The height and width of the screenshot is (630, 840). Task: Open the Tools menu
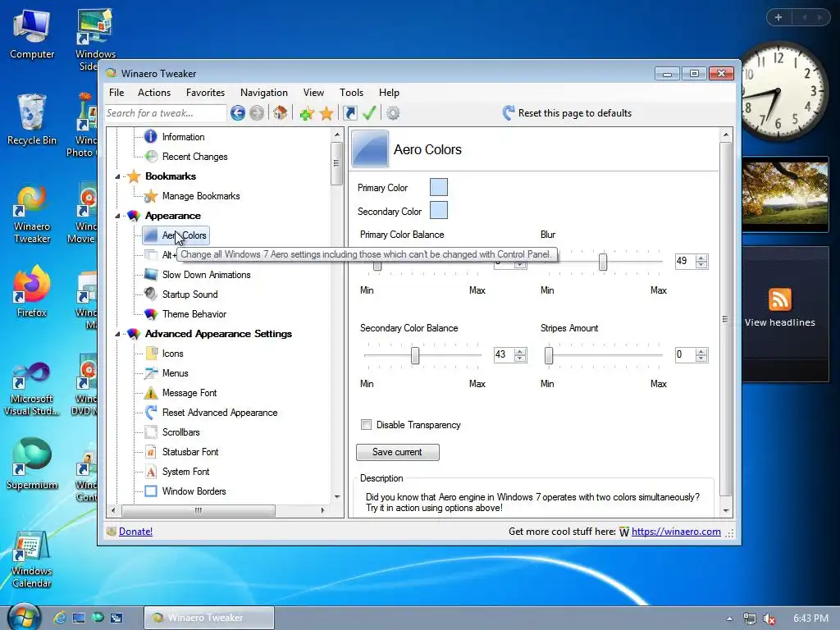tap(351, 93)
